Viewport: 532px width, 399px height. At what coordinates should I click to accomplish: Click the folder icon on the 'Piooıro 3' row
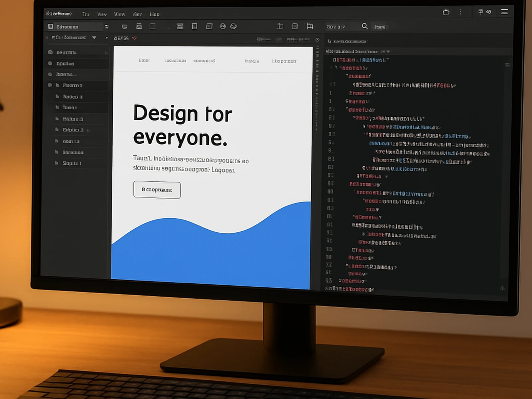click(57, 85)
